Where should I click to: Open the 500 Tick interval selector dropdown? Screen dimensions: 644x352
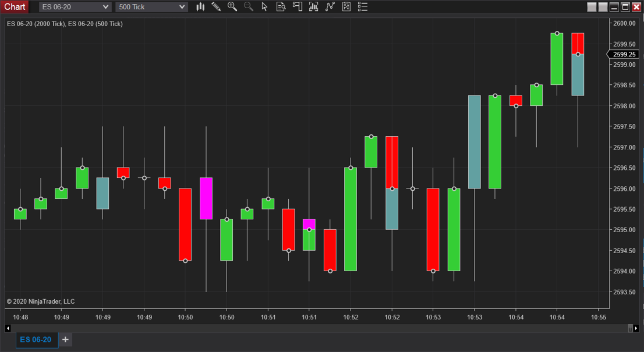pos(151,7)
